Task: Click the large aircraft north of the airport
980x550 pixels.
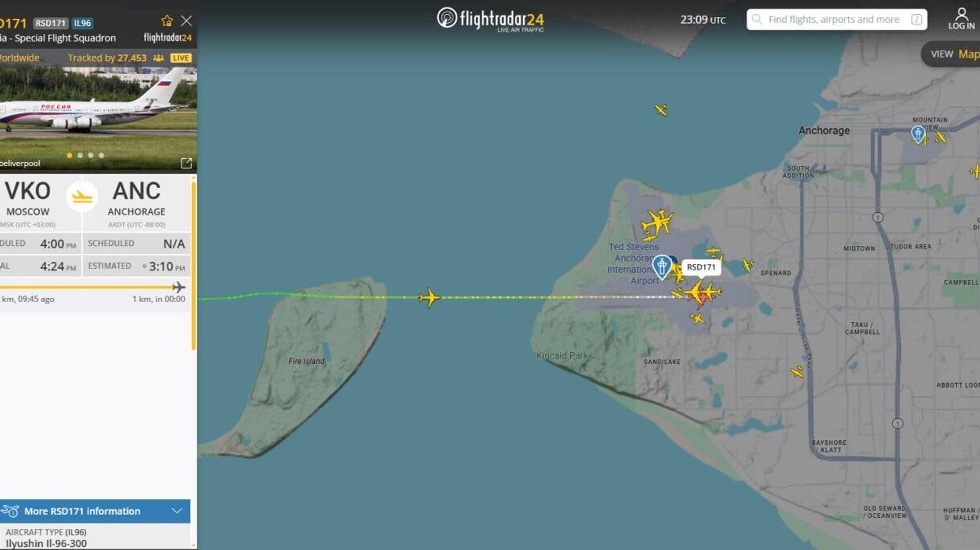Action: 657,223
